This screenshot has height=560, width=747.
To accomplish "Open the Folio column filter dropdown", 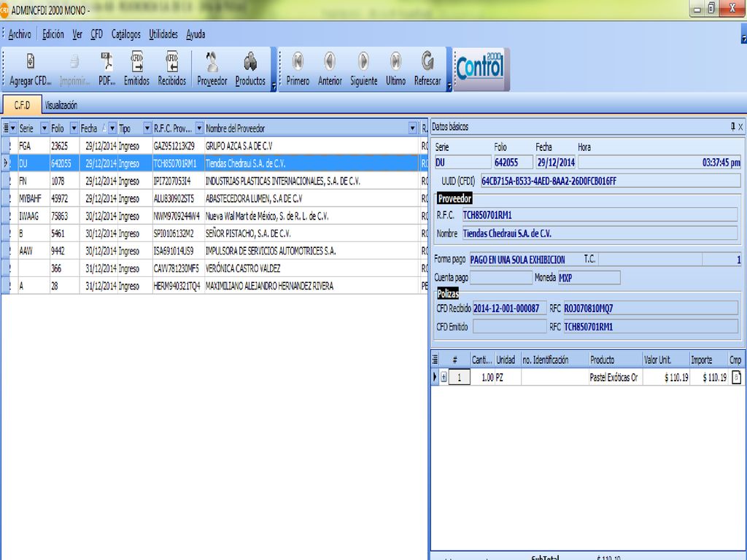I will 74,128.
